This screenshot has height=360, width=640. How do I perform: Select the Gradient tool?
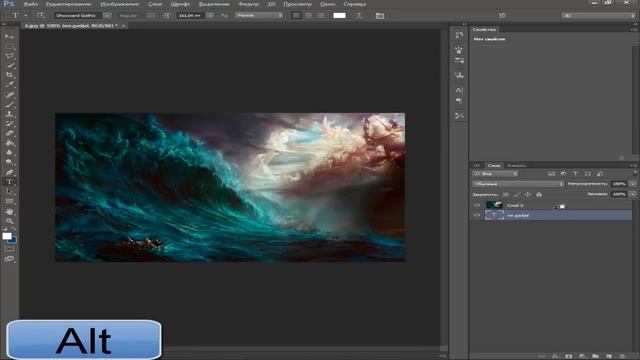[9, 143]
